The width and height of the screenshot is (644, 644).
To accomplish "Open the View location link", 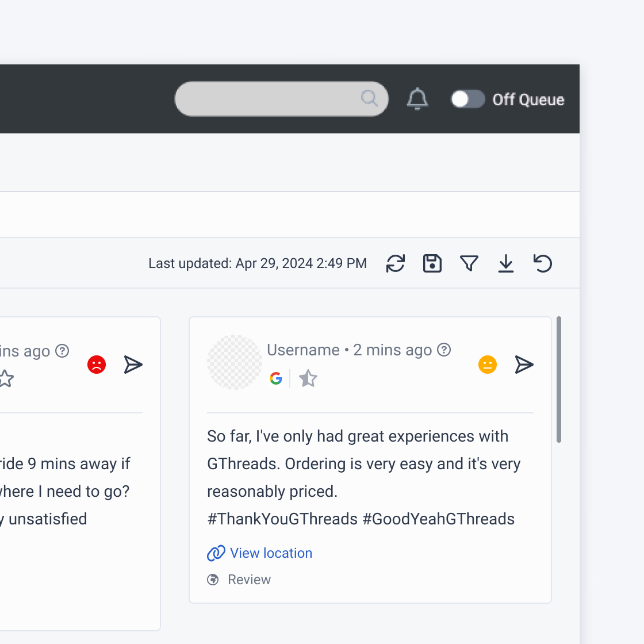I will pos(271,553).
